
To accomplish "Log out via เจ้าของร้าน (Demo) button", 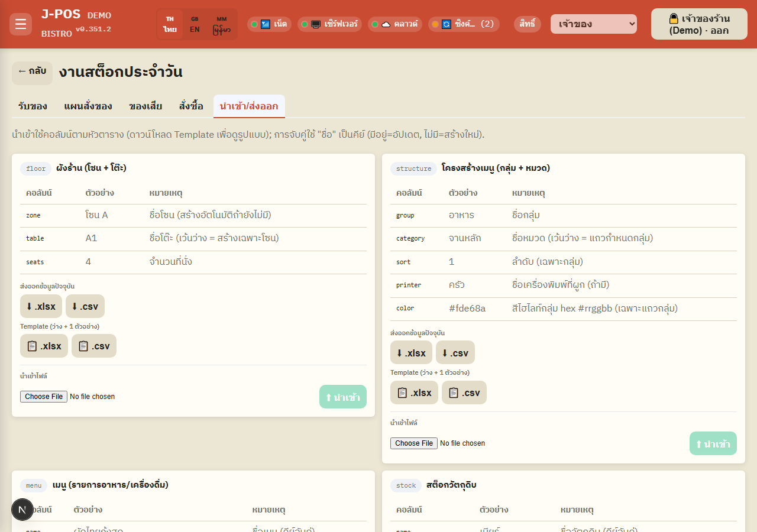I will [x=699, y=24].
